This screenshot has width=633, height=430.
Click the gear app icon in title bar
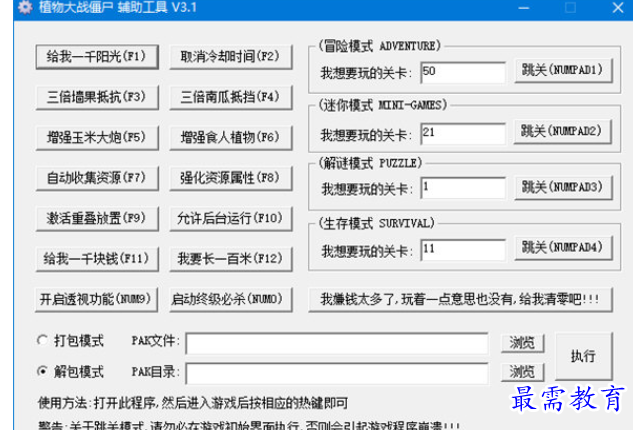25,7
